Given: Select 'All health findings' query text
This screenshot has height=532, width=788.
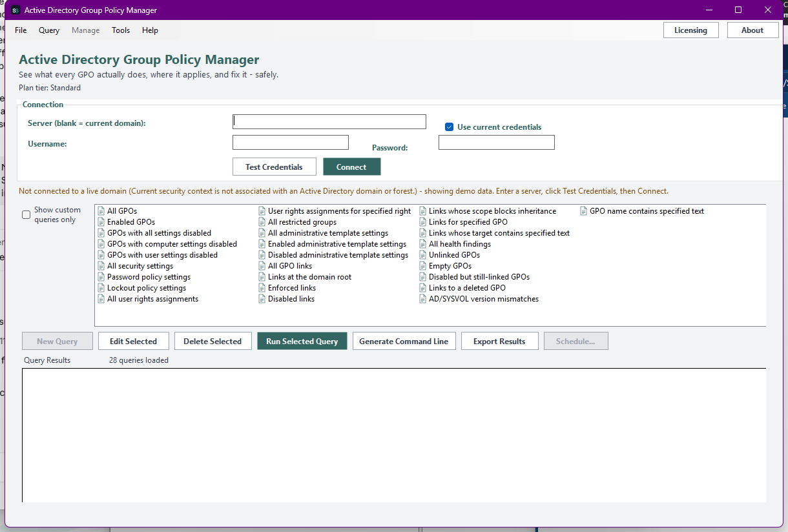Looking at the screenshot, I should tap(460, 244).
